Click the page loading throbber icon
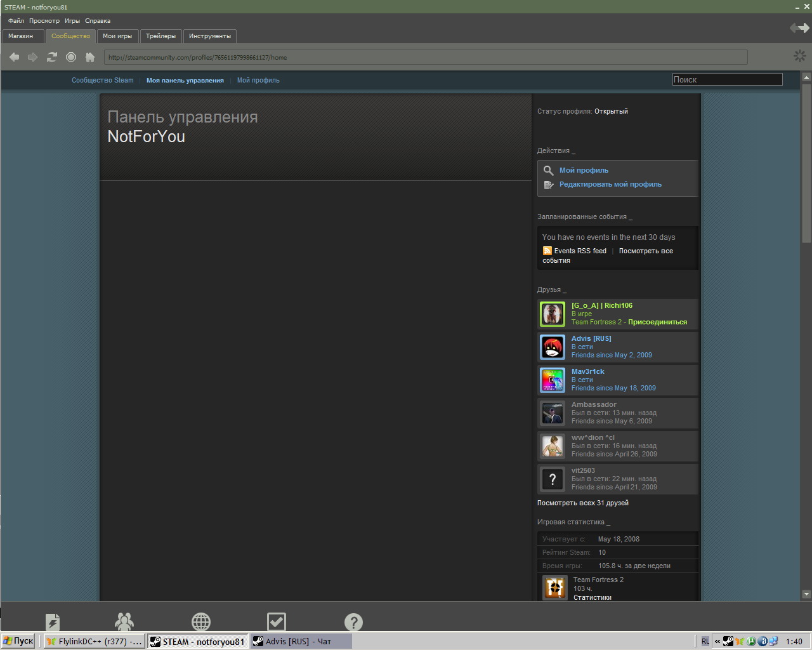Screen dimensions: 812x650 click(x=800, y=56)
